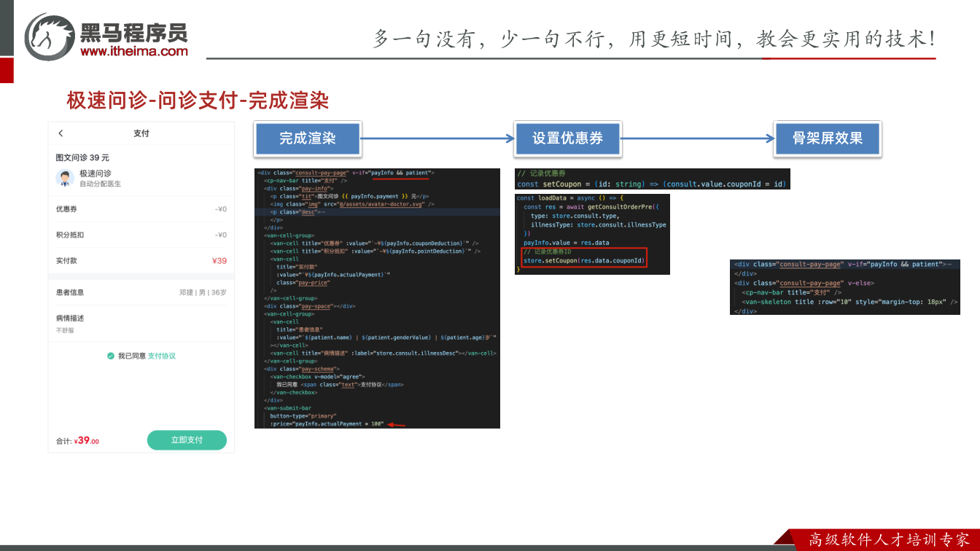Click the 病情描述 row label
Viewport: 980px width, 551px height.
pos(70,319)
